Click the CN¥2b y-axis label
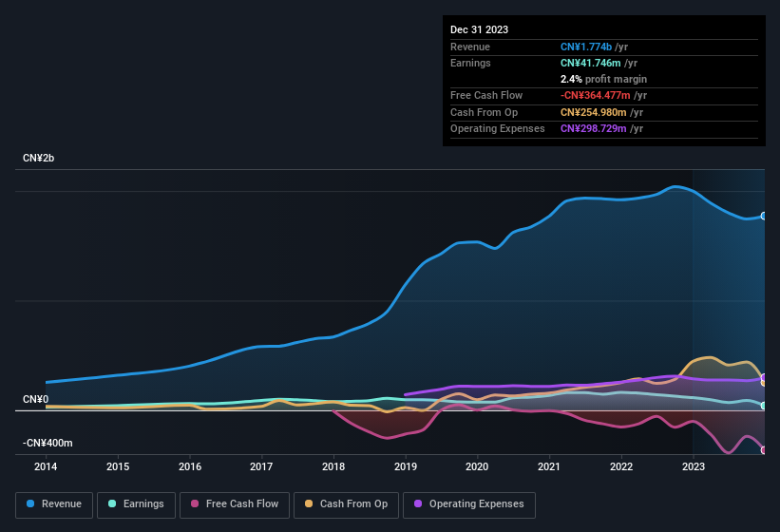This screenshot has width=780, height=532. 39,158
